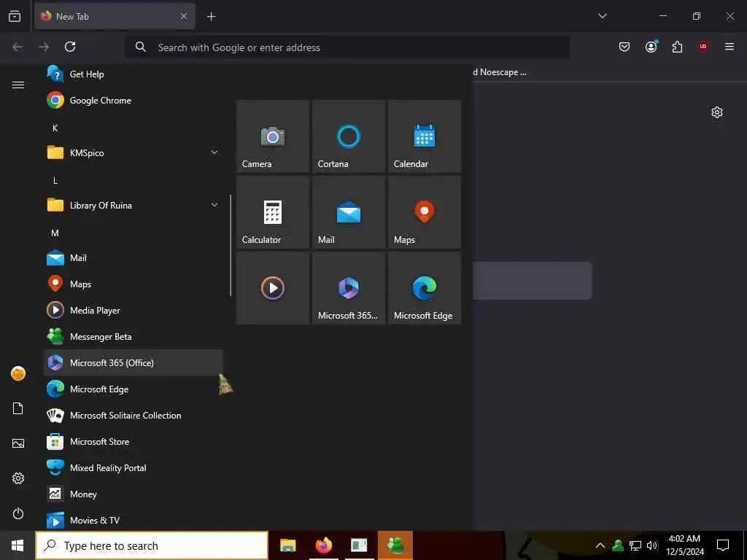Switch to Firefox on the taskbar

click(323, 545)
